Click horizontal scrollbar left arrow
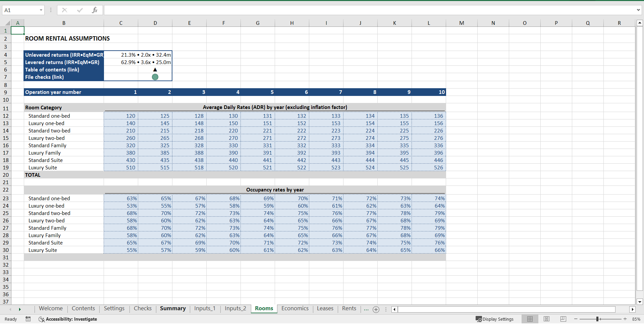Screen dimensions: 644x324 click(394, 309)
